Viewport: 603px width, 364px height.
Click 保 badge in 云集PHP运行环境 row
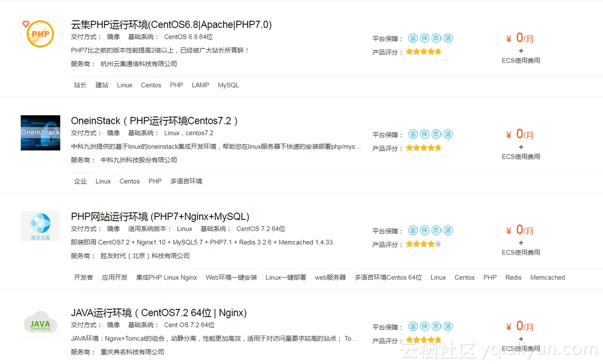click(425, 38)
